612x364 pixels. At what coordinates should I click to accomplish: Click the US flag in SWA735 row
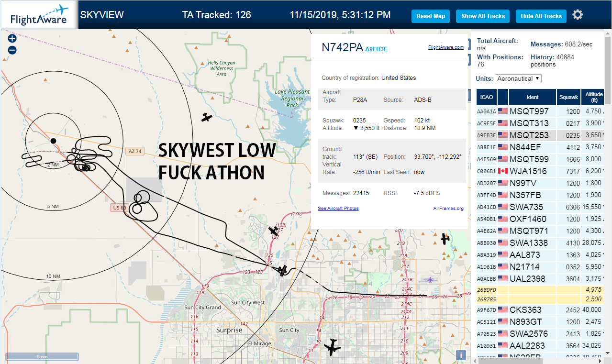coord(503,207)
